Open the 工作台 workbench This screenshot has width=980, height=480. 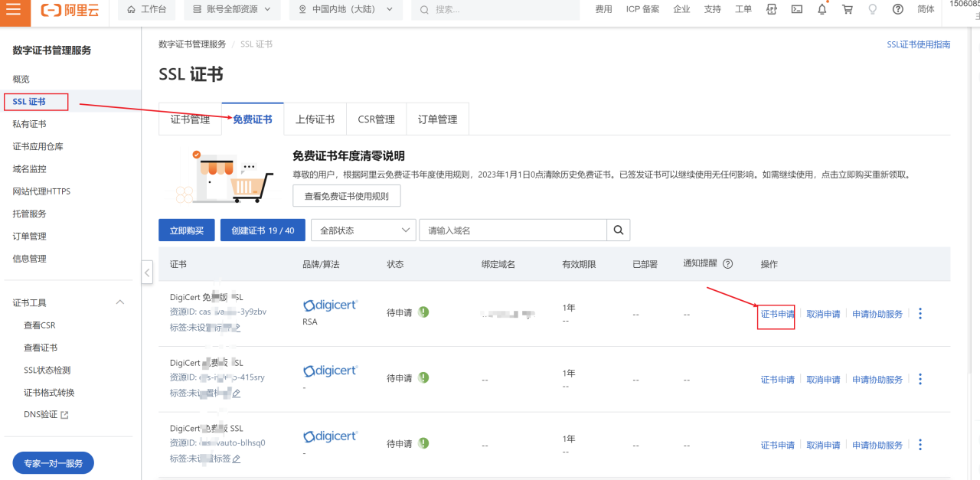(146, 9)
